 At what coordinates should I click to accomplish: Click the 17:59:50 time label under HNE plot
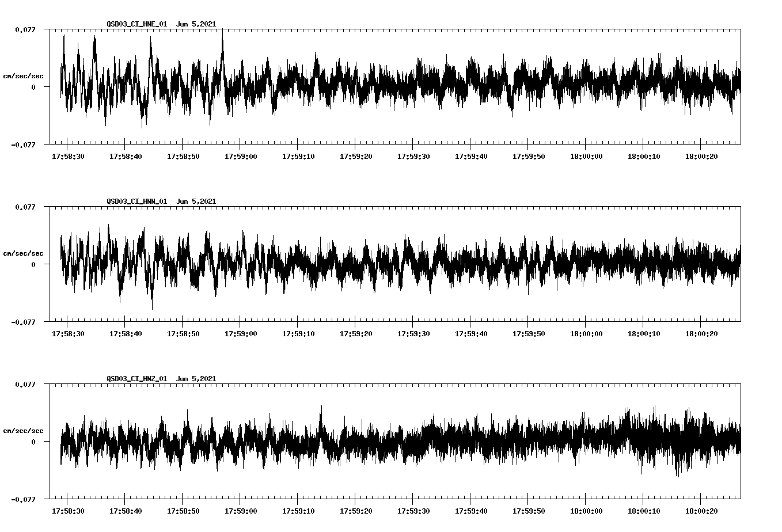tap(529, 157)
